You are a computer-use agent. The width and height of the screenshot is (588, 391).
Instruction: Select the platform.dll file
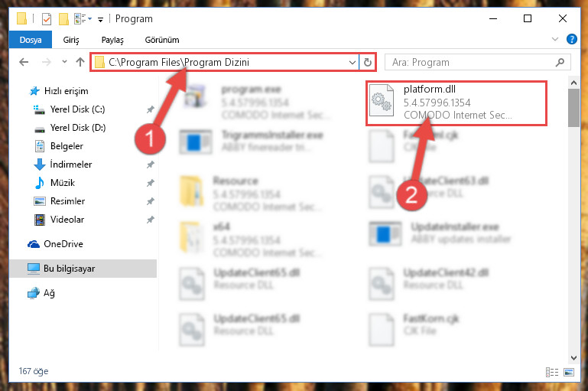456,103
